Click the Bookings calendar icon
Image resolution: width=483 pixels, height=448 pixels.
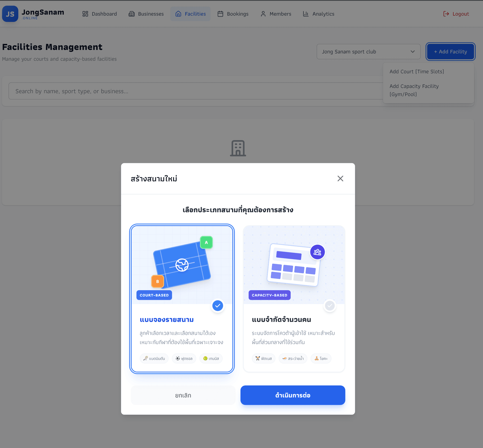221,14
